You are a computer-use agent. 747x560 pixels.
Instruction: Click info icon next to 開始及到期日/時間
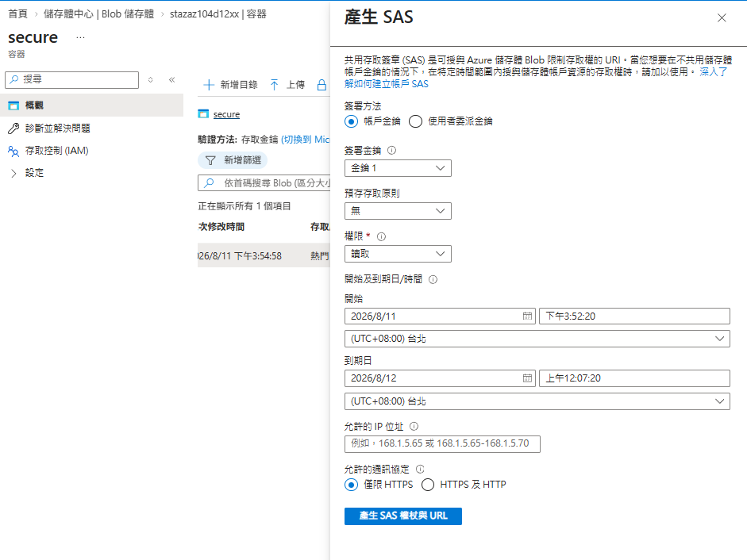coord(433,279)
